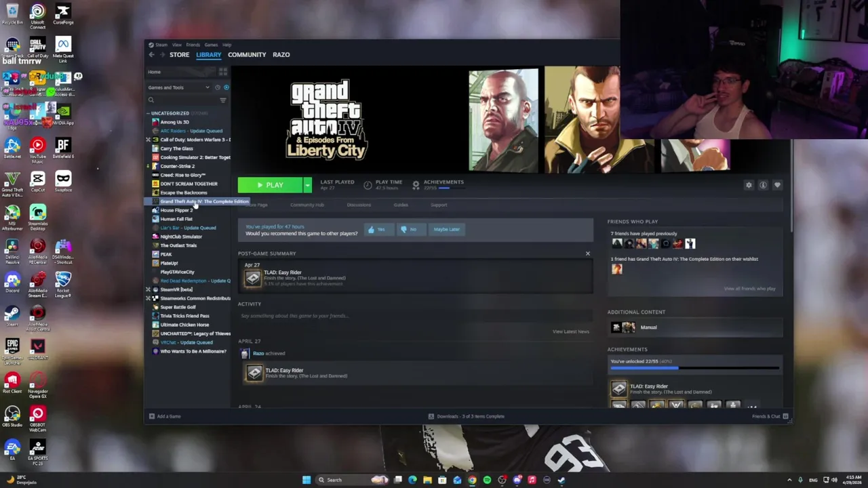868x488 pixels.
Task: Collapse the Uncategorized game list
Action: (150, 113)
